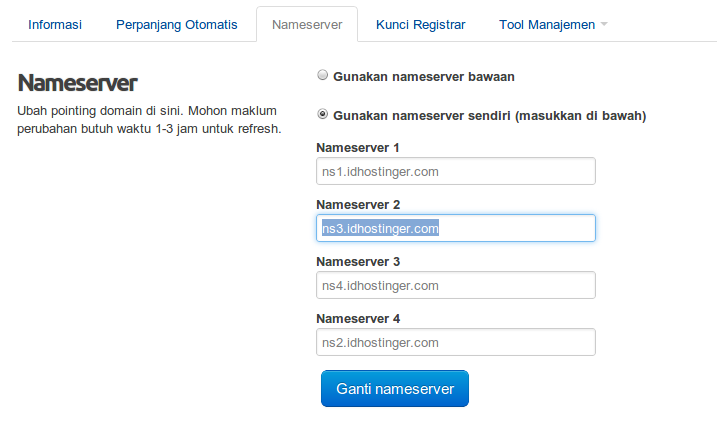Click the Nameserver 2 field containing ns3.idhostinger.com

tap(455, 228)
